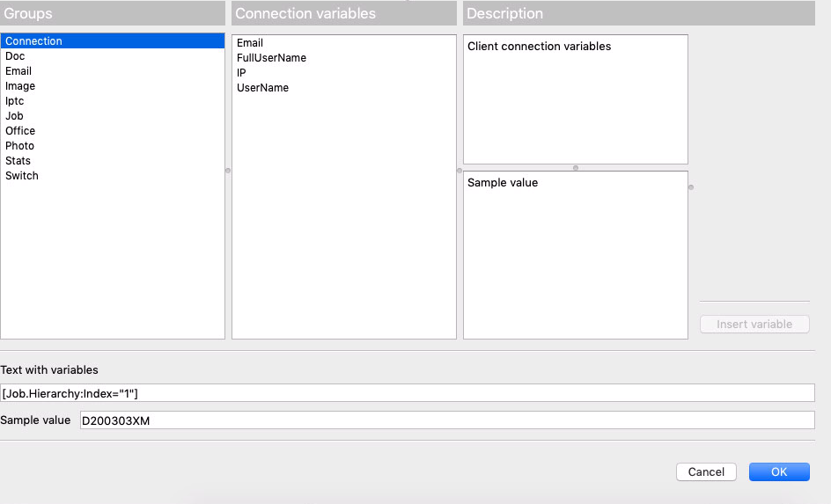Pick the Photo group
The width and height of the screenshot is (831, 504).
click(19, 146)
